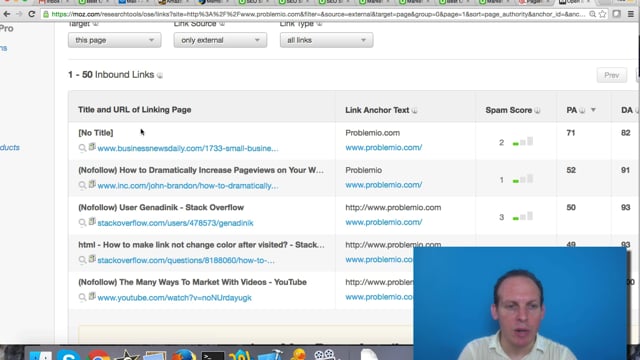Open Google Chrome from the dock
This screenshot has width=640, height=360.
point(98,355)
